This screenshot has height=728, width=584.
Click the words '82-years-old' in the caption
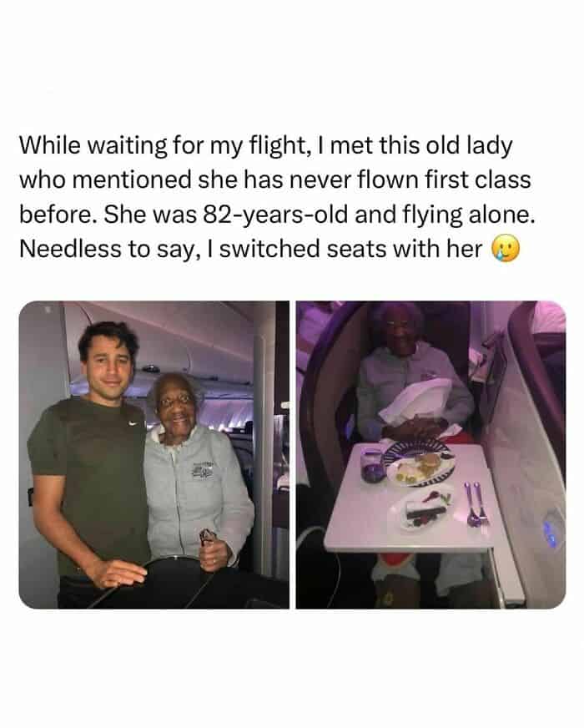tap(274, 215)
